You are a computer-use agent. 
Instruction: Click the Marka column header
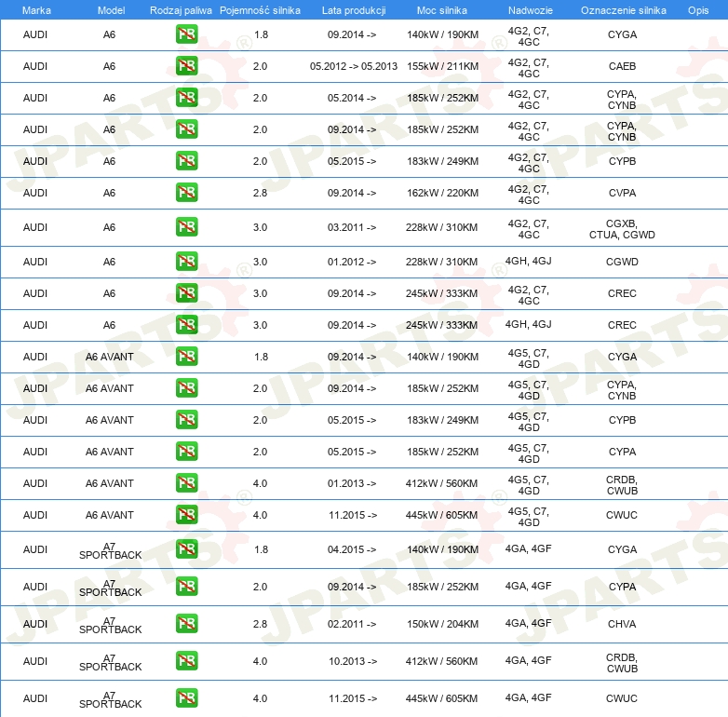click(x=35, y=9)
